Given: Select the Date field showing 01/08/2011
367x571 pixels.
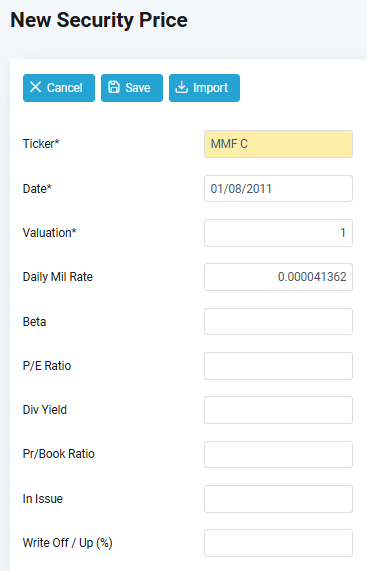Looking at the screenshot, I should (278, 189).
